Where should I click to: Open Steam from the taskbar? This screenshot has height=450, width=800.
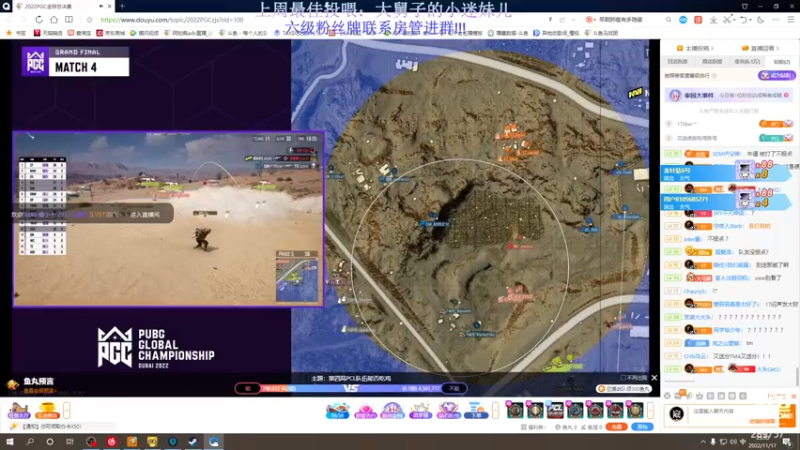[x=193, y=441]
